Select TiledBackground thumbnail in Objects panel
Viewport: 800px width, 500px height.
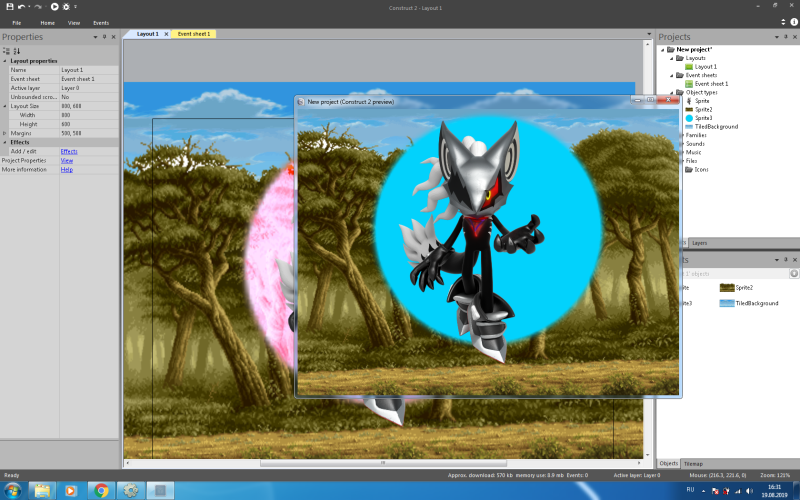pyautogui.click(x=727, y=303)
